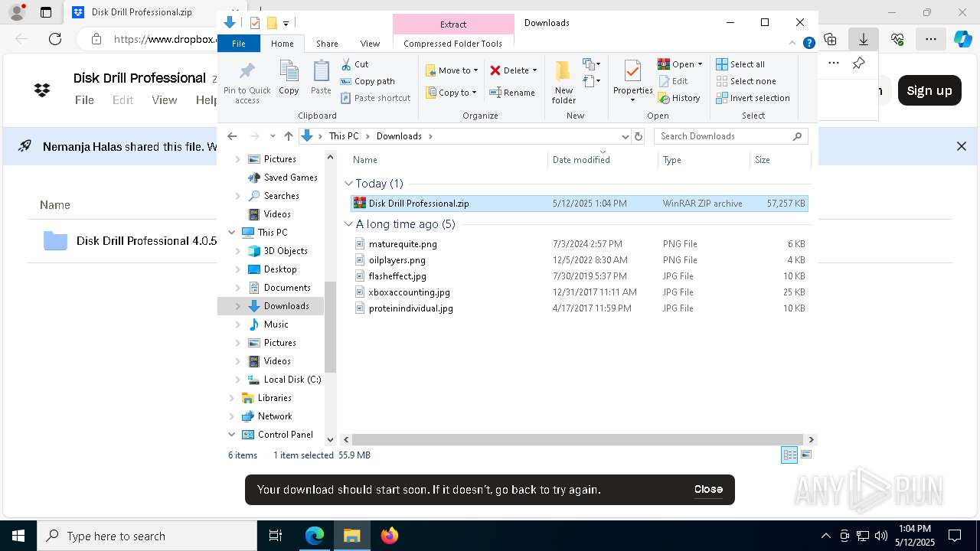Open Delete options dropdown arrow
980x551 pixels.
click(x=534, y=70)
